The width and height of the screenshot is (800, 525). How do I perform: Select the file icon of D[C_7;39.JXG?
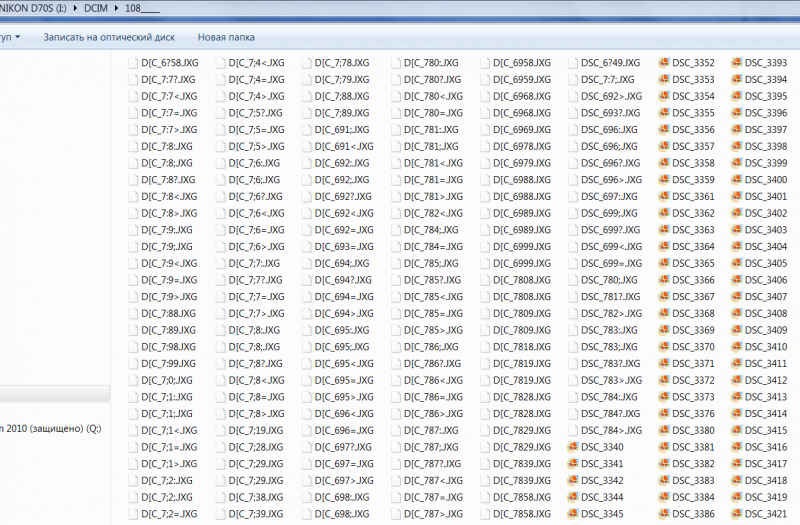[x=220, y=514]
